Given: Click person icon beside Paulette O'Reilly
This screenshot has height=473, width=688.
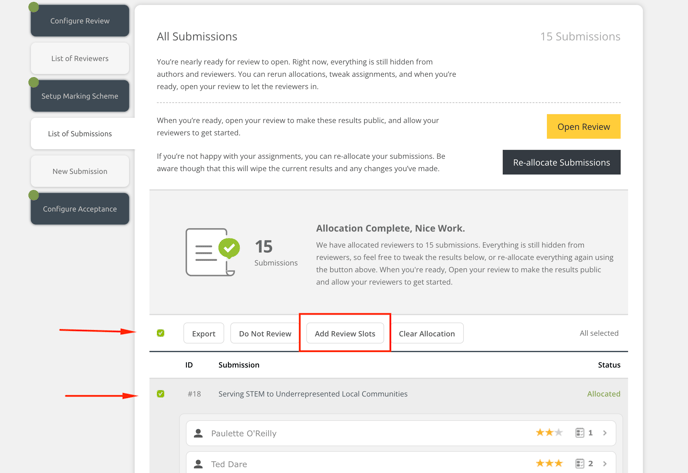Looking at the screenshot, I should [x=198, y=433].
